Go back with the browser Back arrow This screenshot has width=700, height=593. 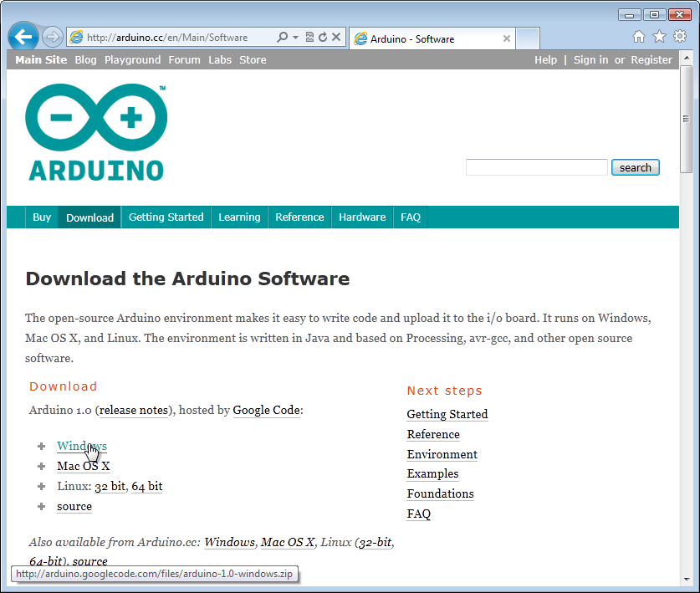coord(23,37)
